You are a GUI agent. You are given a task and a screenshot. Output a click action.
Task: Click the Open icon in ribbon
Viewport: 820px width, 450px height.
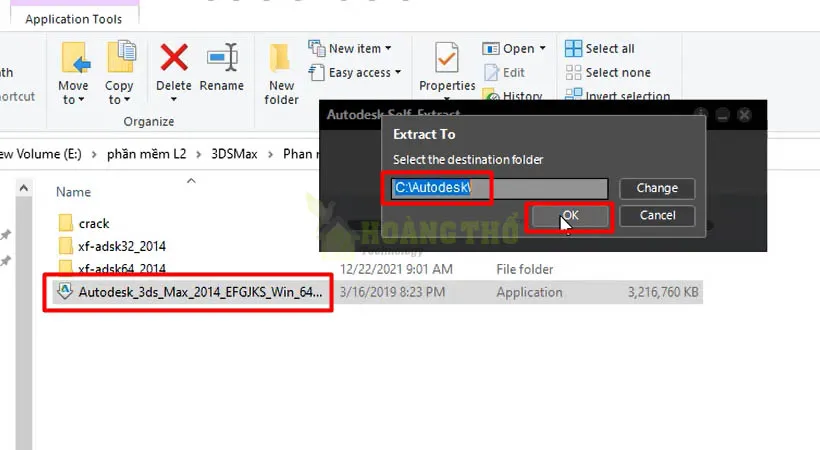(x=491, y=49)
